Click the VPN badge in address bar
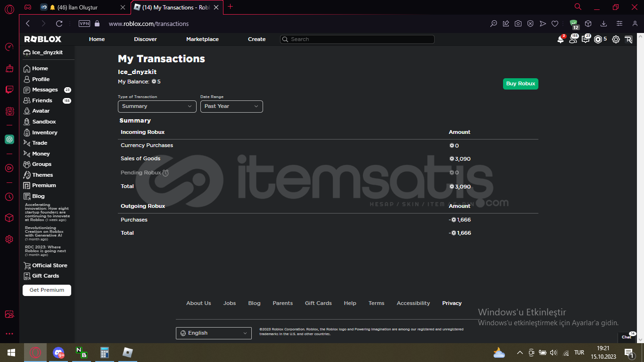 [84, 24]
